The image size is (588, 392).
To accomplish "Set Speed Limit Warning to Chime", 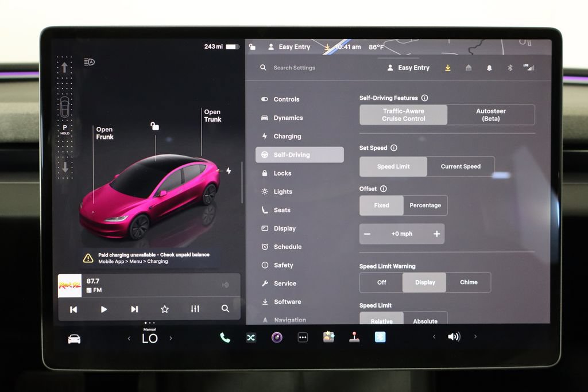I will click(469, 282).
